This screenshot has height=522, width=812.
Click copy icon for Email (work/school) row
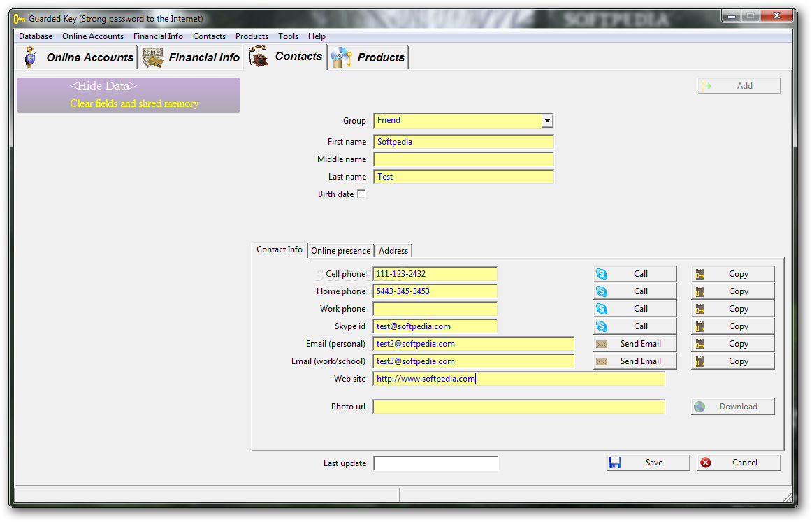coord(699,361)
